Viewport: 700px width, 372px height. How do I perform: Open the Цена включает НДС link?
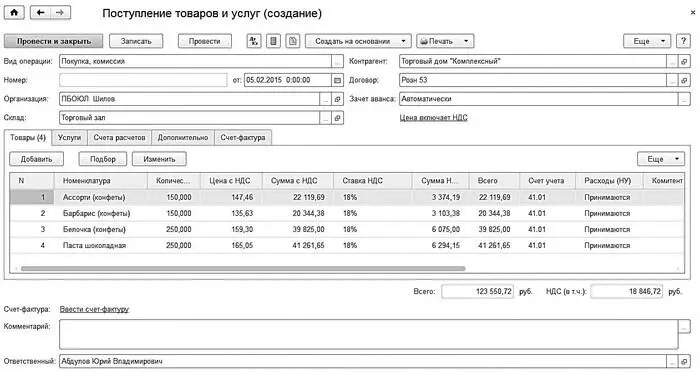point(433,118)
